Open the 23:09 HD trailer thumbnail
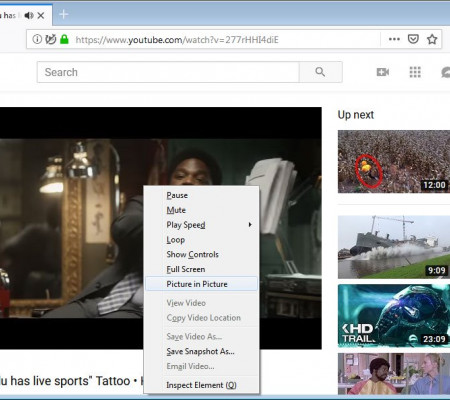The image size is (450, 400). point(394,316)
